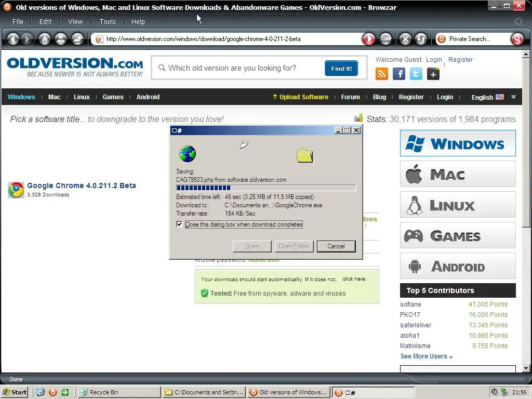Switch to C:\Documents and Settings taskbar window
This screenshot has width=532, height=399.
click(x=204, y=392)
